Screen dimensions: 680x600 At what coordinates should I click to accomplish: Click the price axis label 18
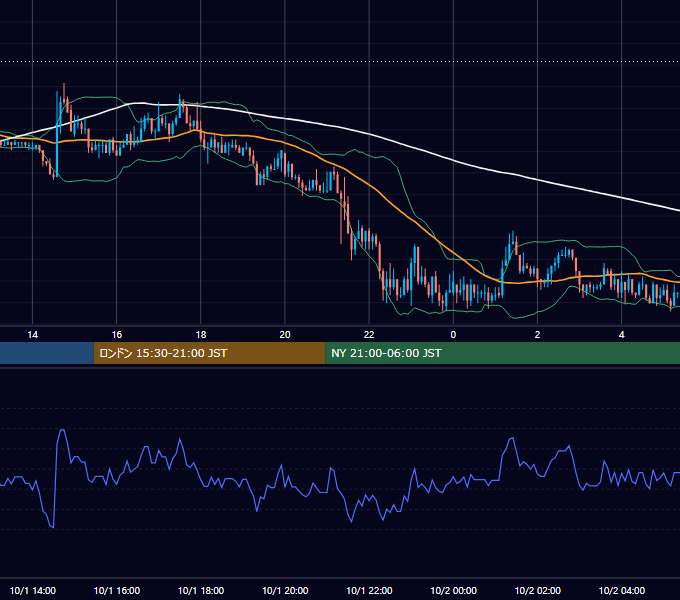[201, 335]
